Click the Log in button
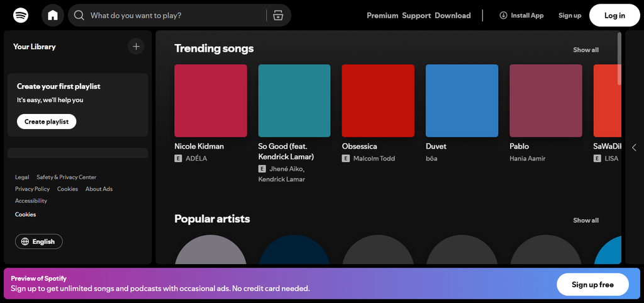Screen dimensions: 644x303 pos(614,16)
